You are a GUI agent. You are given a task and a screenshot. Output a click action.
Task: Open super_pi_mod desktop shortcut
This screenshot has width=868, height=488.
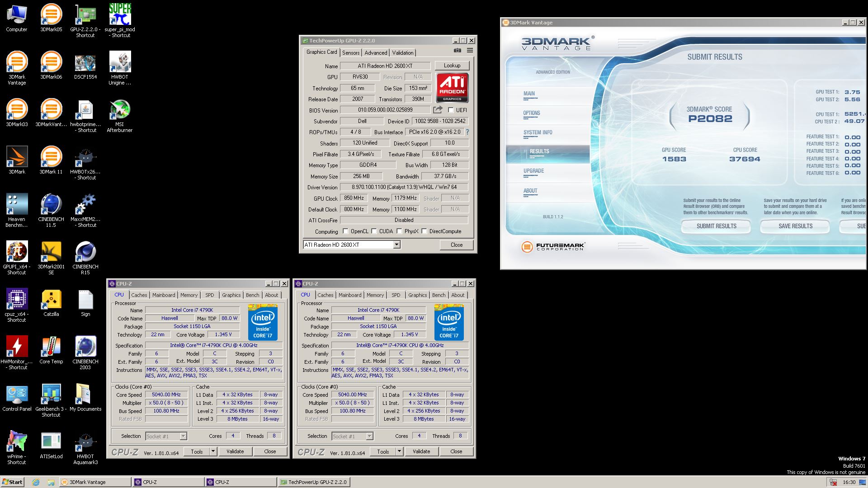(120, 21)
